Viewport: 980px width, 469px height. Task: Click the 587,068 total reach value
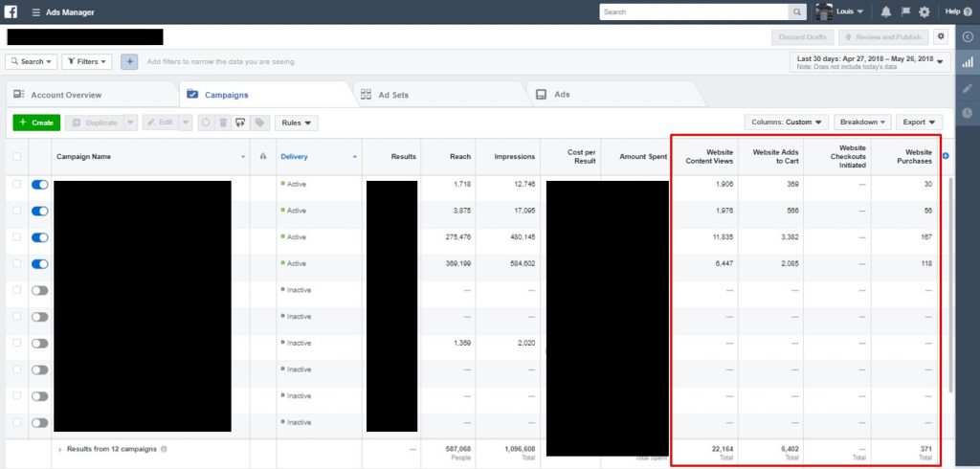(x=458, y=449)
